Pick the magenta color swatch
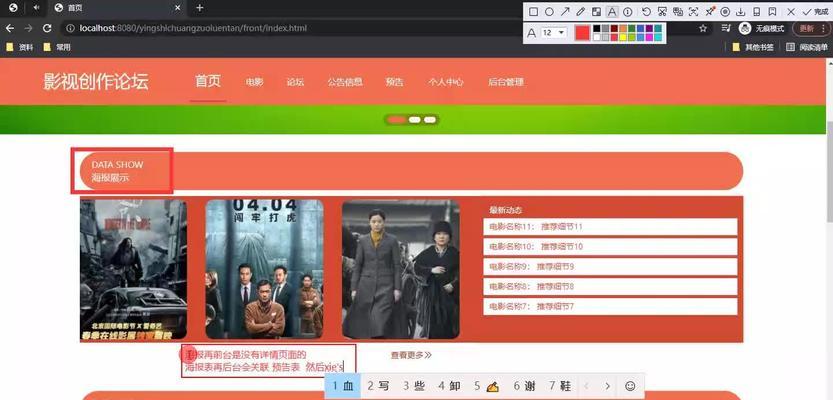 coord(649,37)
